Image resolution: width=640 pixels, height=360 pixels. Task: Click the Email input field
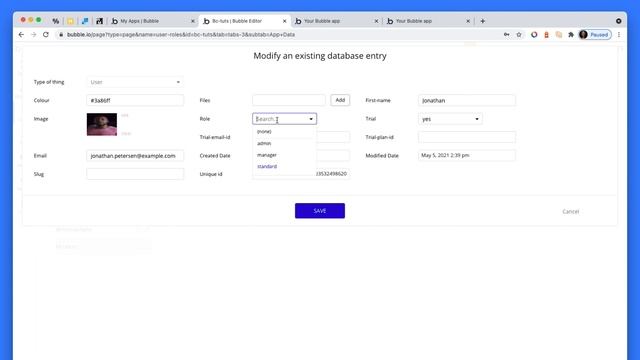click(135, 156)
